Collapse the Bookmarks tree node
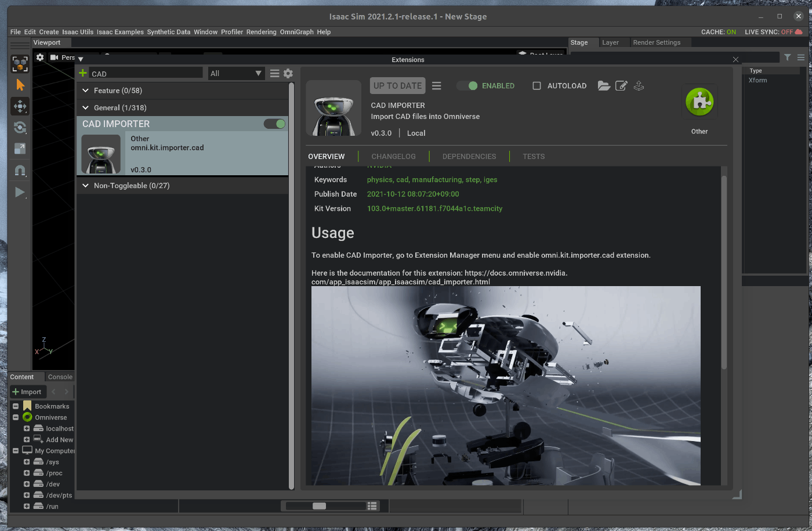The width and height of the screenshot is (812, 531). [16, 406]
